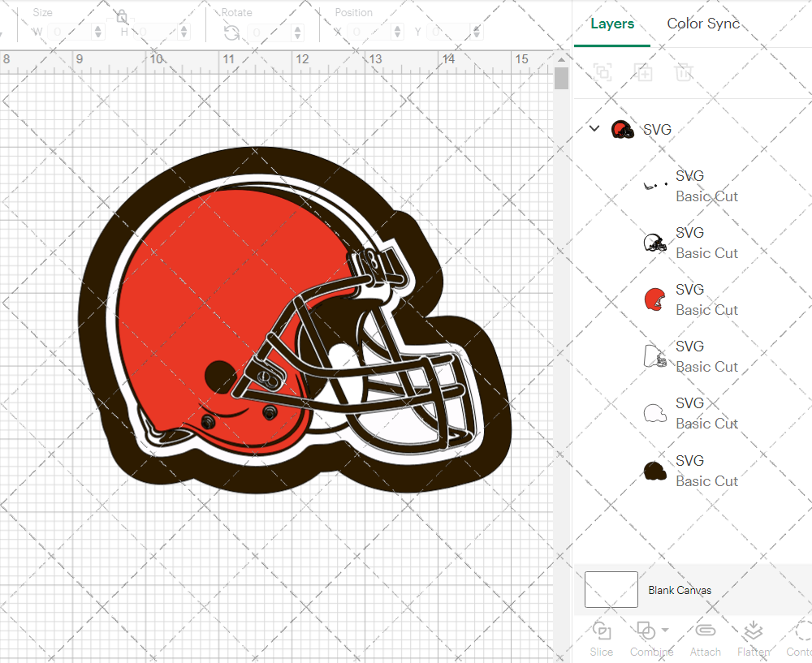Click the Duplicate layer icon

point(643,71)
